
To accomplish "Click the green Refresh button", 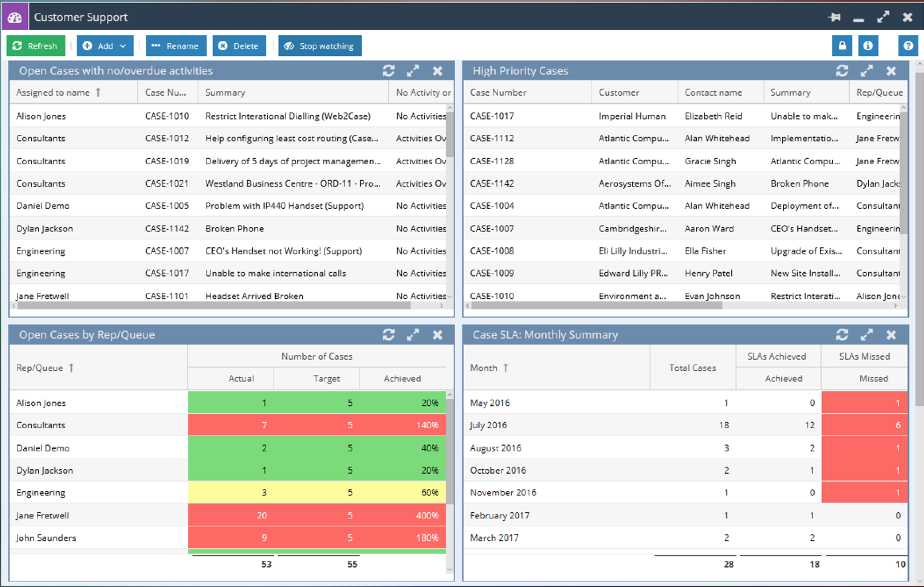I will pos(35,46).
